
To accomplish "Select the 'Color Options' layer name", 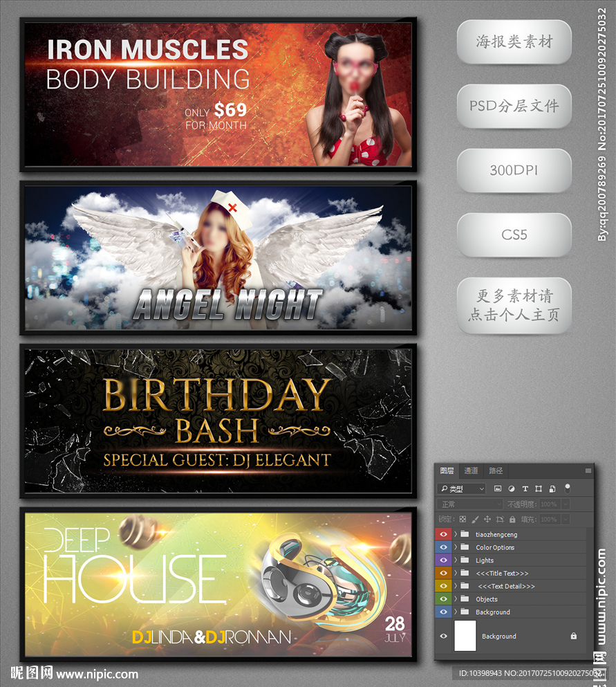I will (x=495, y=547).
